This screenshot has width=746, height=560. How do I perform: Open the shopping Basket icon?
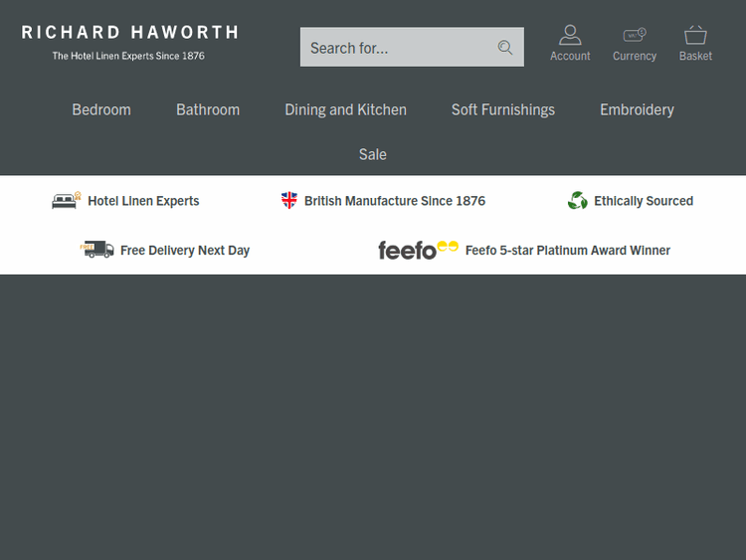[695, 36]
